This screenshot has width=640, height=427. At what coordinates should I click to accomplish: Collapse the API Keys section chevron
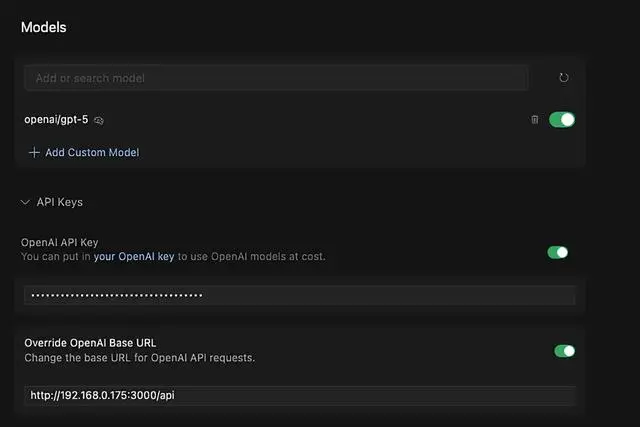pyautogui.click(x=25, y=202)
